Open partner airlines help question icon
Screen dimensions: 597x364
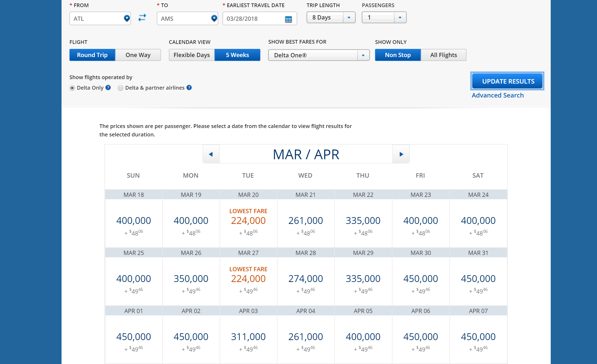189,88
